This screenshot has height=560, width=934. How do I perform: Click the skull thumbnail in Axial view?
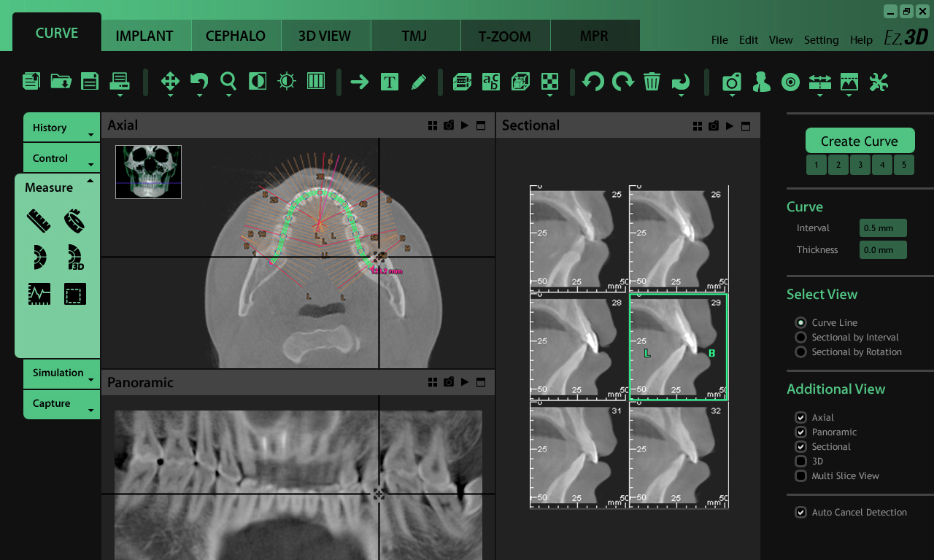pyautogui.click(x=148, y=172)
